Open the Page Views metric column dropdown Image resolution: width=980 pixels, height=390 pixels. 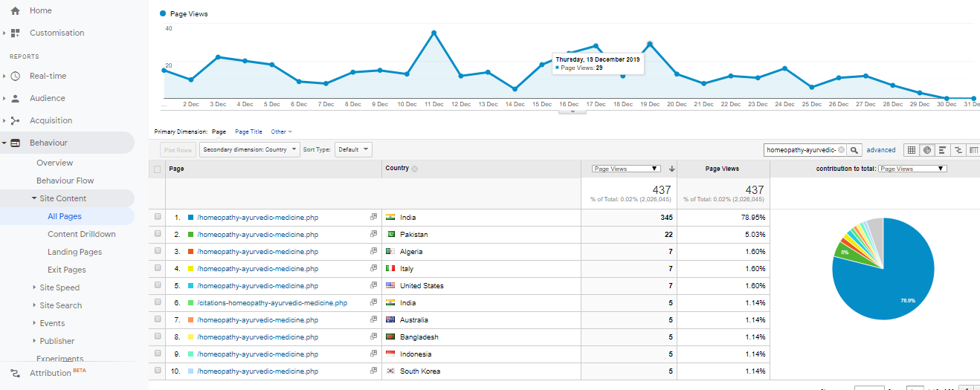click(626, 169)
